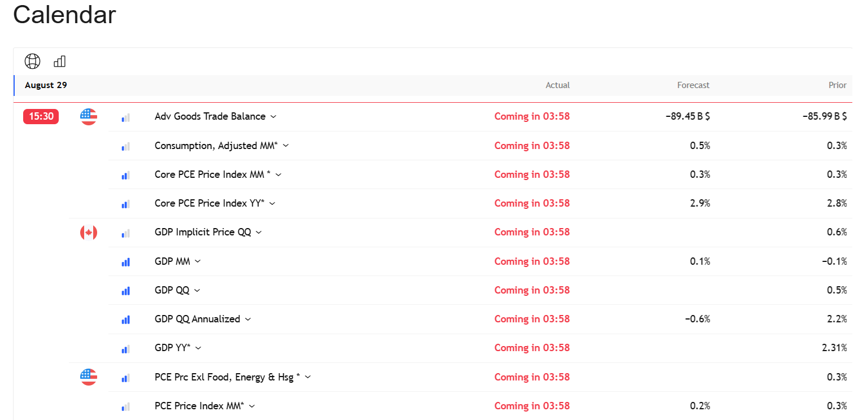The height and width of the screenshot is (420, 868).
Task: Click importance indicator for PCE Prc Exl Food
Action: (125, 378)
